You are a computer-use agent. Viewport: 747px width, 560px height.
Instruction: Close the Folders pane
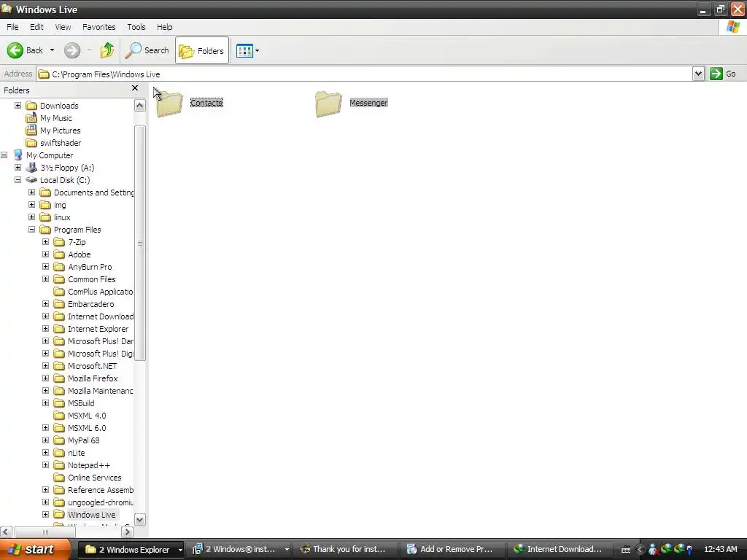[x=135, y=88]
